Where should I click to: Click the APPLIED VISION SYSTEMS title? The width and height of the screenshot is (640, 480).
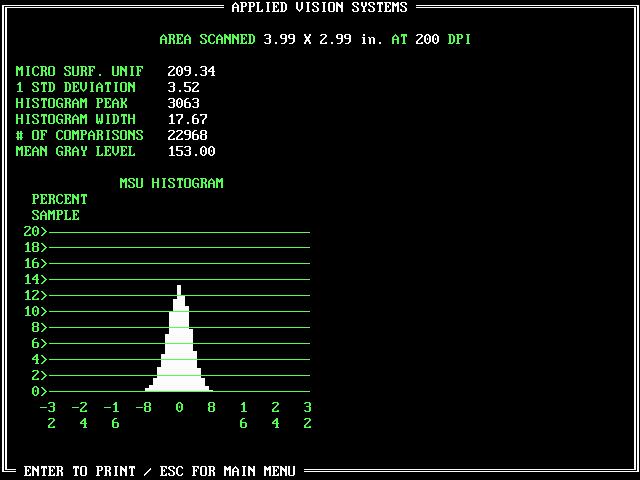pyautogui.click(x=319, y=7)
